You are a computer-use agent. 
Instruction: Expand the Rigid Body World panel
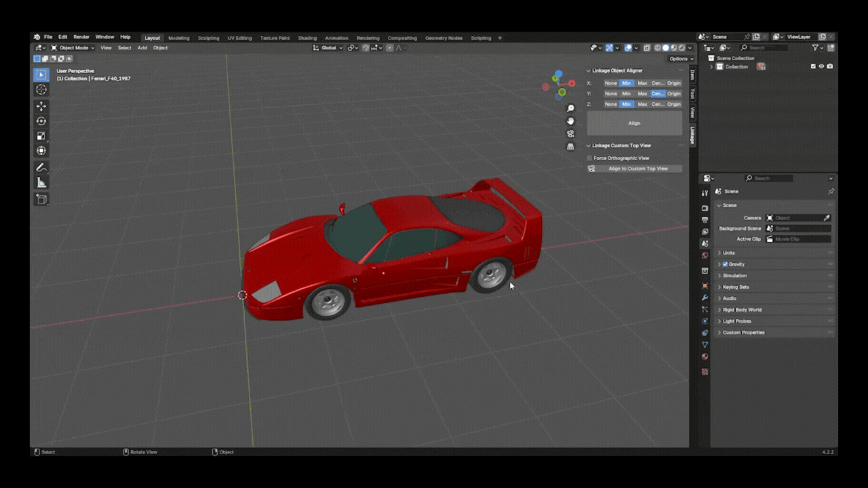(x=774, y=310)
